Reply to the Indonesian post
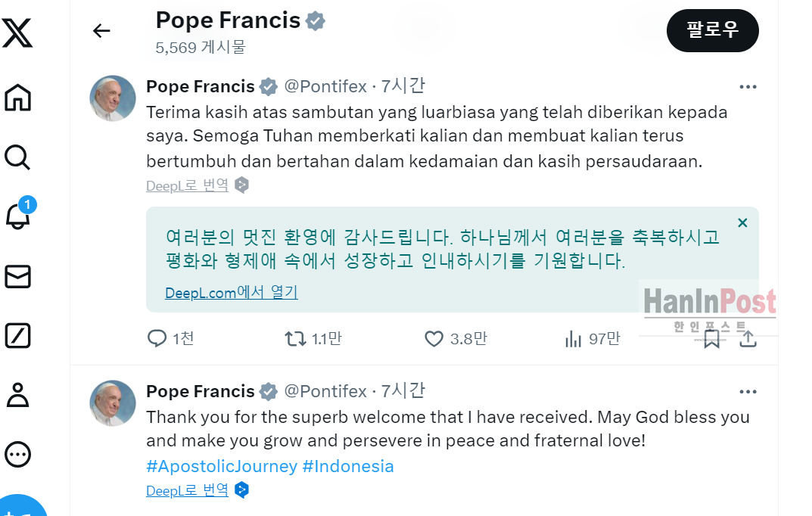812x516 pixels. 157,339
